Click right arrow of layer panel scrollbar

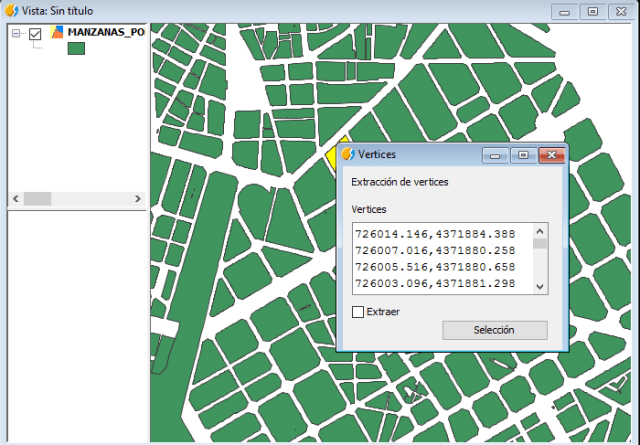[x=139, y=199]
